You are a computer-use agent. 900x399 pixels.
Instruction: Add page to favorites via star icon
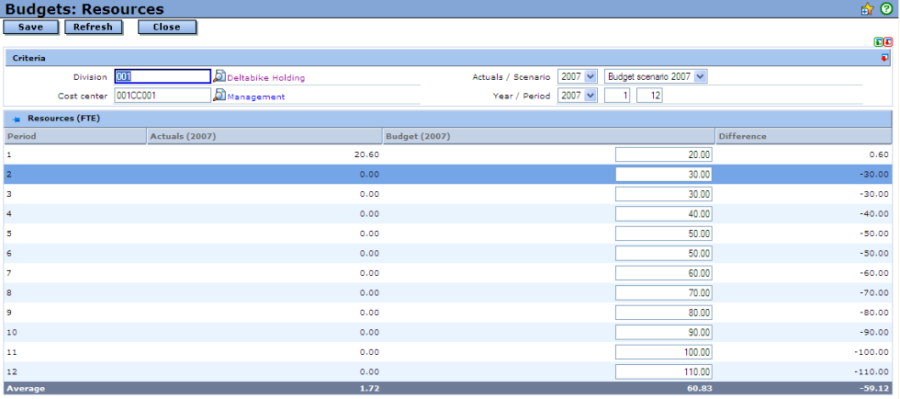coord(867,9)
